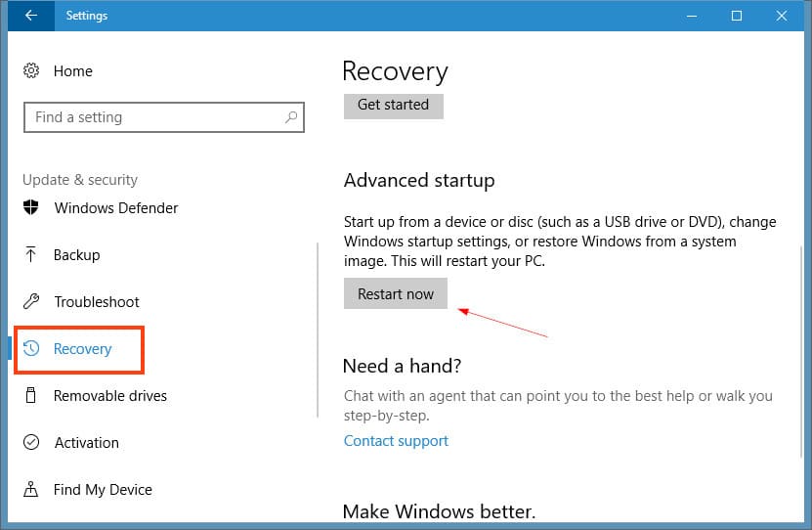Click the Home gear icon
The image size is (812, 530).
tap(31, 70)
